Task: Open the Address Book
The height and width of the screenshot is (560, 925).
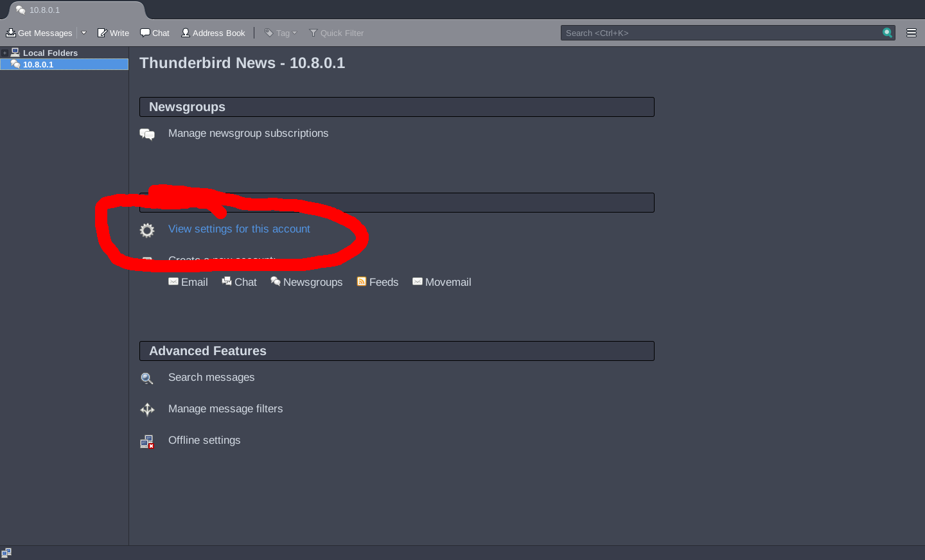Action: (213, 33)
